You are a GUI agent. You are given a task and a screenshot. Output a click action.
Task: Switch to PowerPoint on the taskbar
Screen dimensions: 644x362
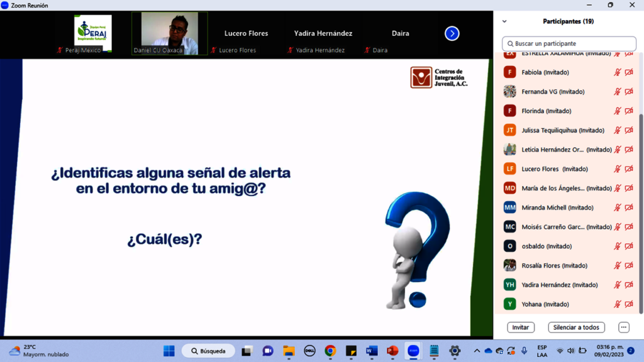click(x=392, y=351)
